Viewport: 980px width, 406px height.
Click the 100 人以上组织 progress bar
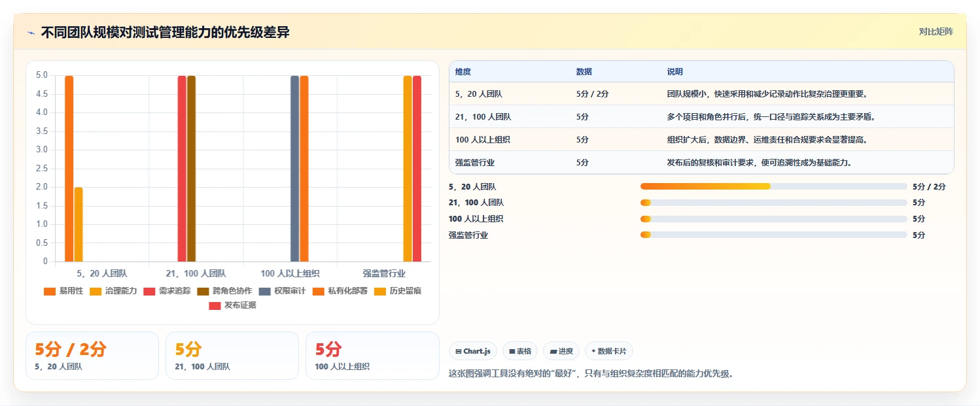pos(774,219)
